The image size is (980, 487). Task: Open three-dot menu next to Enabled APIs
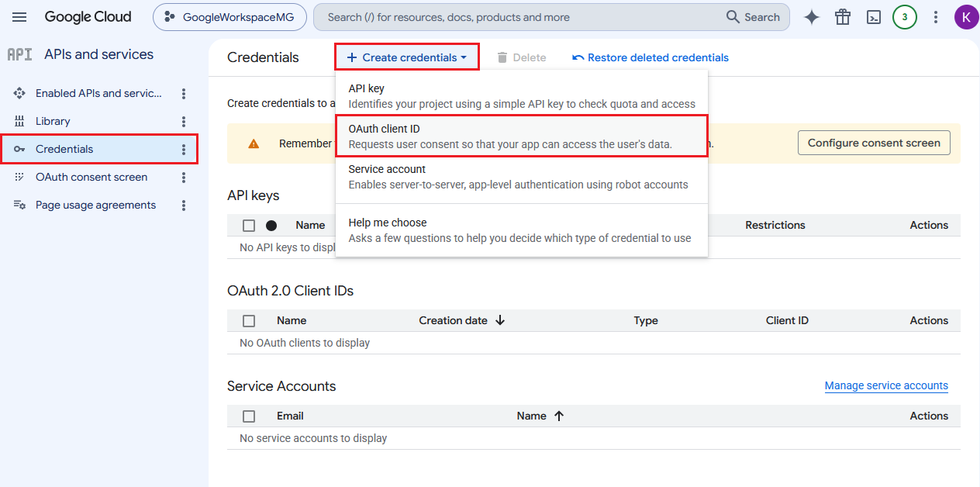184,94
